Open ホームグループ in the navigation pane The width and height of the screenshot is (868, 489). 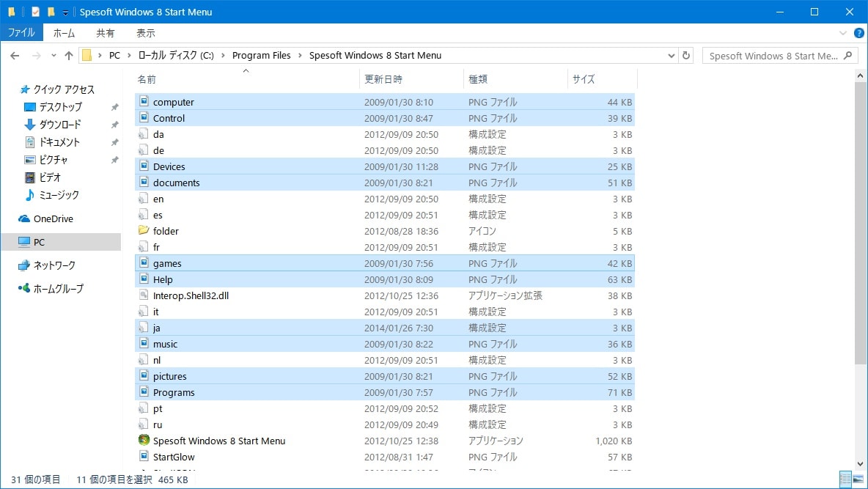[x=51, y=289]
